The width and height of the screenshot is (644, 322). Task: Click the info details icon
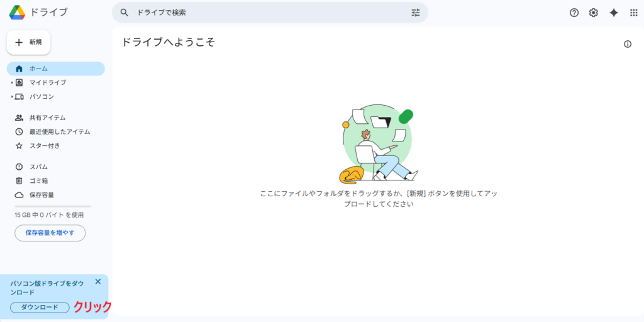627,44
